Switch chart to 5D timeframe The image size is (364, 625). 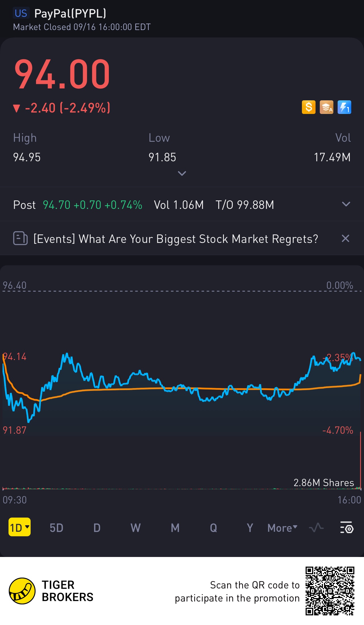56,528
